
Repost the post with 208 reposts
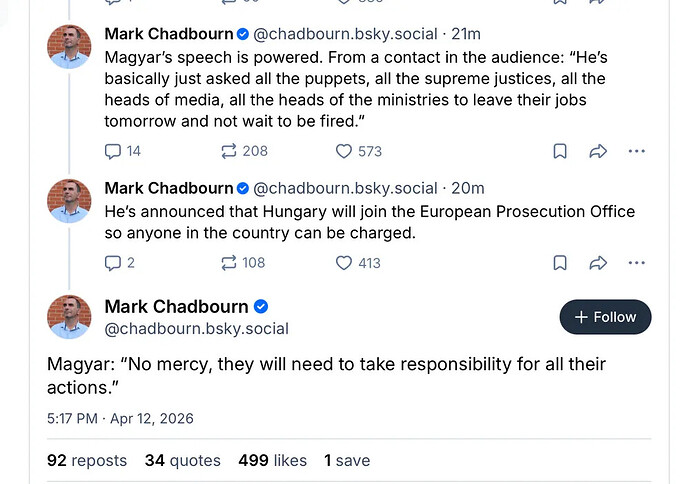tap(229, 151)
